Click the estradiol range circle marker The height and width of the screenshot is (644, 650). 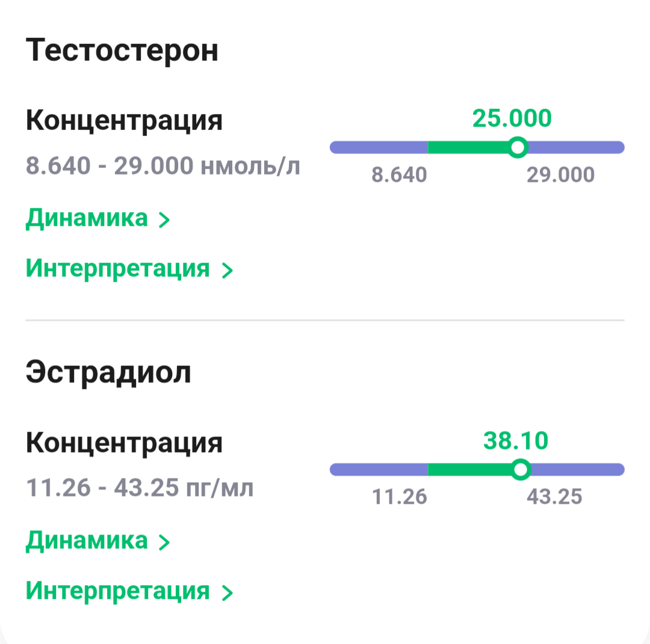521,469
